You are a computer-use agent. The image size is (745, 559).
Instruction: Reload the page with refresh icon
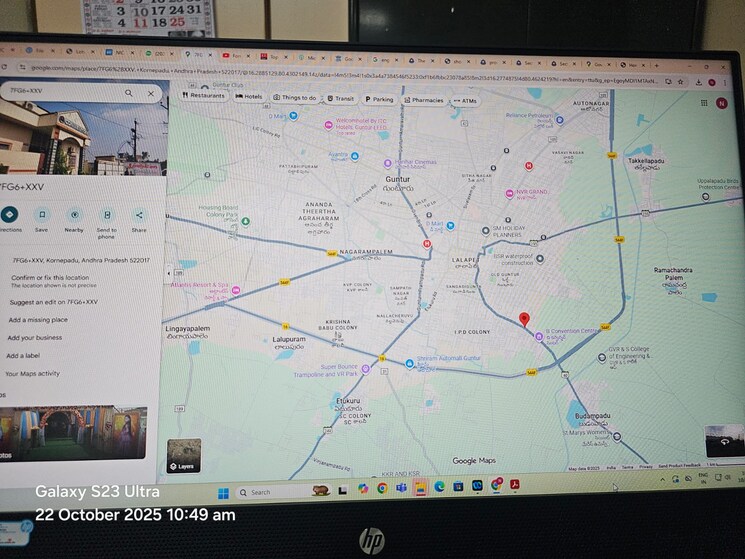coord(3,67)
